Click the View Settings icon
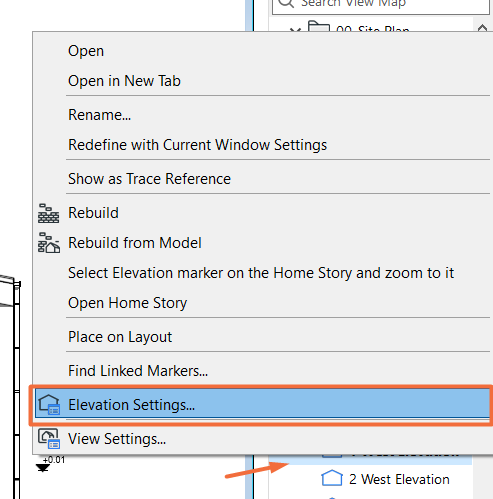Image resolution: width=493 pixels, height=499 pixels. pyautogui.click(x=49, y=439)
